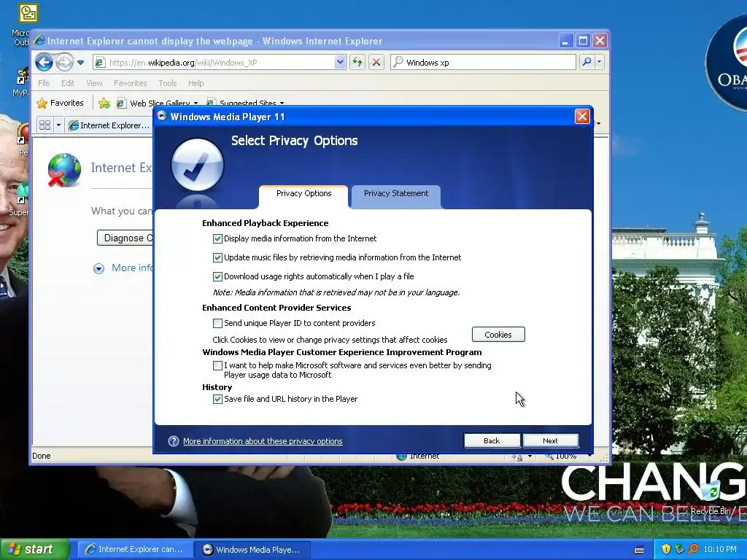Screen dimensions: 747x560
Task: Click the Internet Explorer title bar icon
Action: click(x=39, y=41)
